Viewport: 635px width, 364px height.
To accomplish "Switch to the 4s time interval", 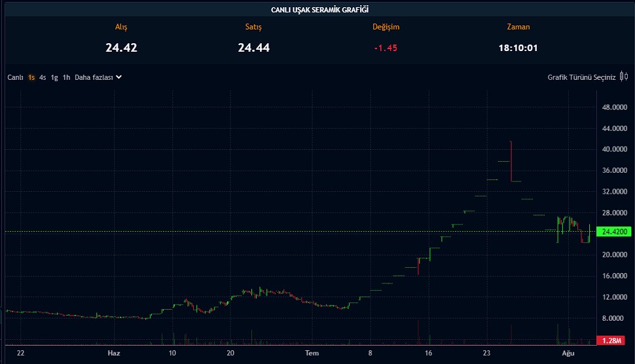I will [43, 77].
